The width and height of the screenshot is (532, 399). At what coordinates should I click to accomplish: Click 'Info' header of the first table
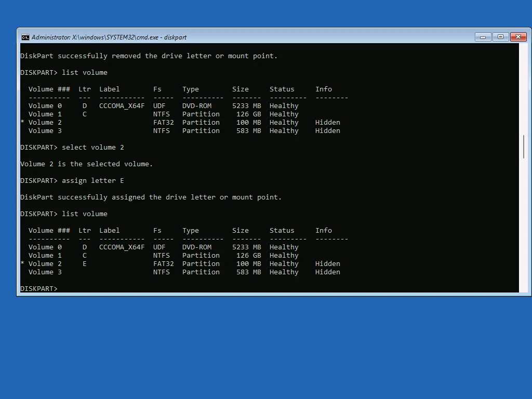324,89
